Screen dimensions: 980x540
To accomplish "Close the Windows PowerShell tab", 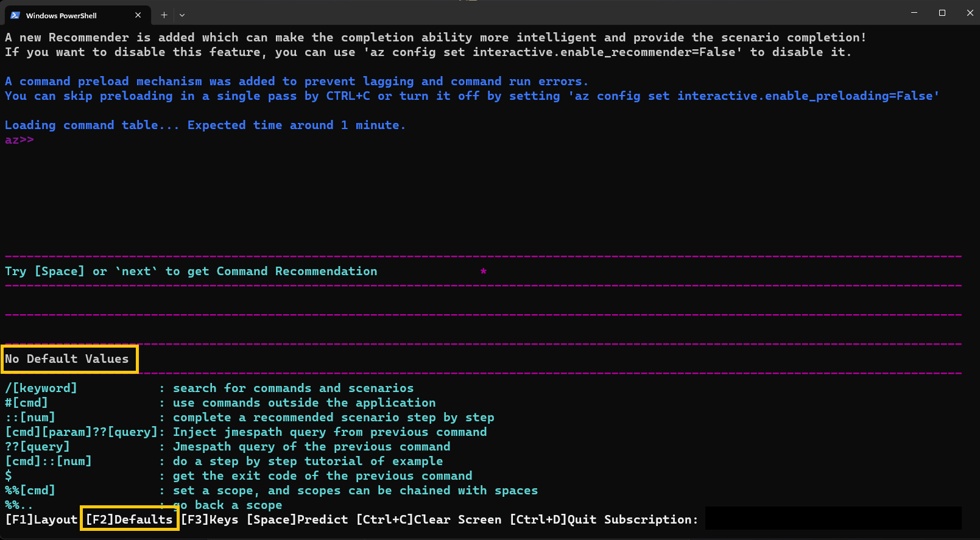I will click(x=138, y=15).
